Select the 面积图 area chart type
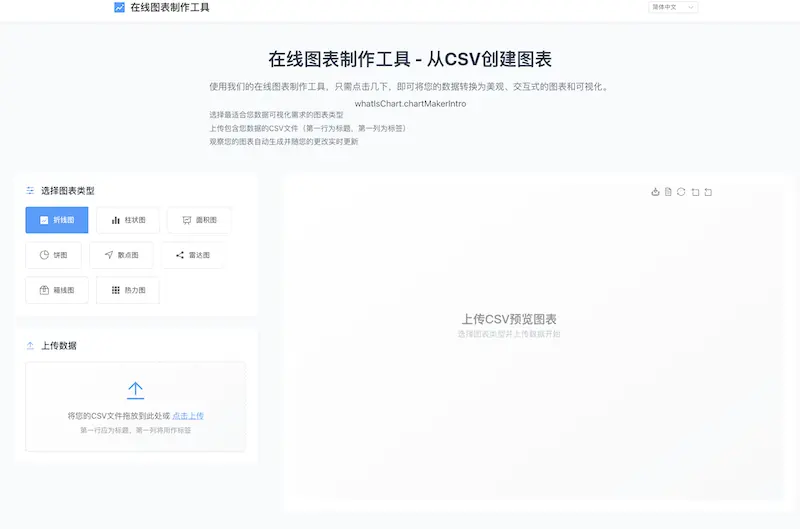800x529 pixels. 199,220
